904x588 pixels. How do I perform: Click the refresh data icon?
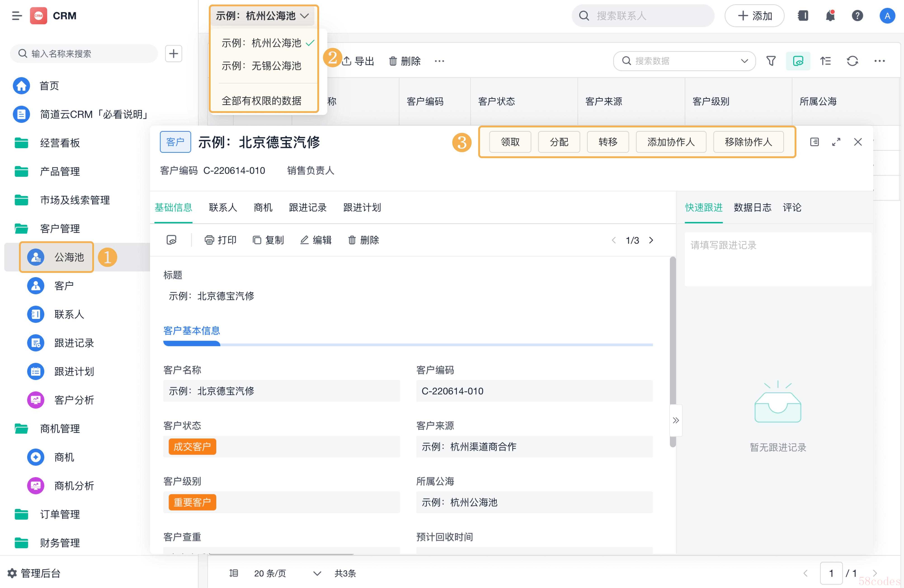[x=852, y=61]
